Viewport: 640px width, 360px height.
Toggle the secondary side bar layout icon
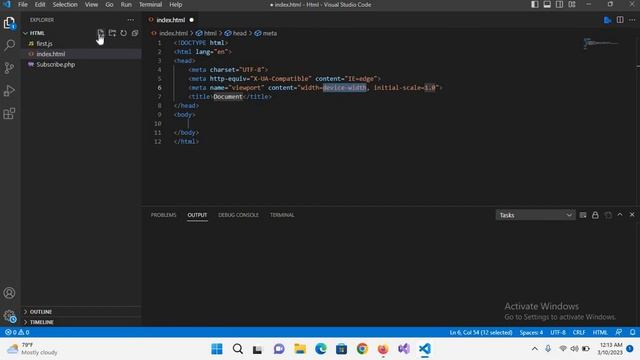tap(560, 4)
